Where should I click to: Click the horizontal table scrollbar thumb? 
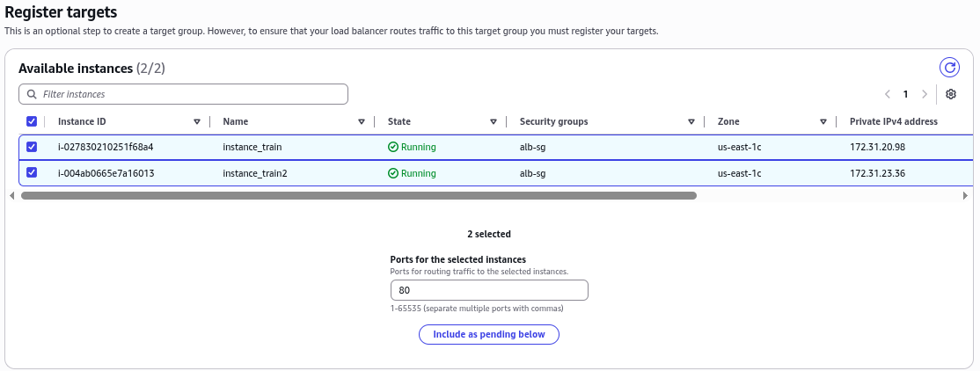359,195
